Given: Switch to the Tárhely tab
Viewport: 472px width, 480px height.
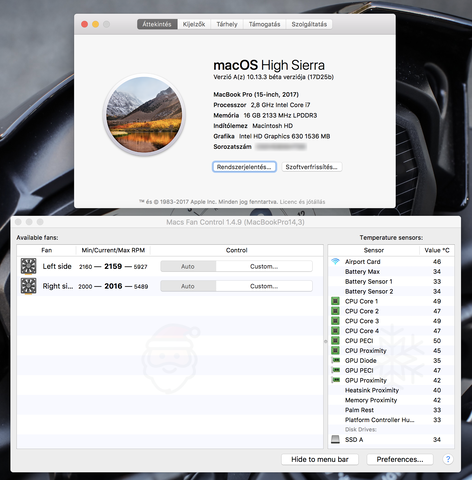Looking at the screenshot, I should point(227,24).
